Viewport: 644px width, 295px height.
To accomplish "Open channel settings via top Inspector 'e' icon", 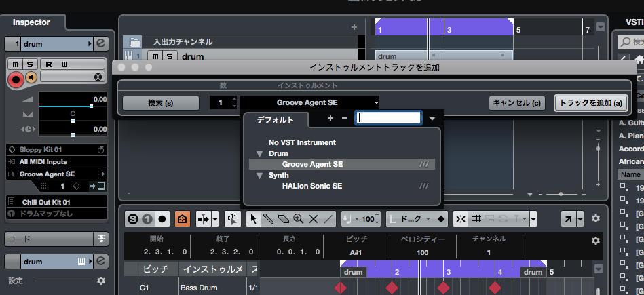I will [100, 44].
